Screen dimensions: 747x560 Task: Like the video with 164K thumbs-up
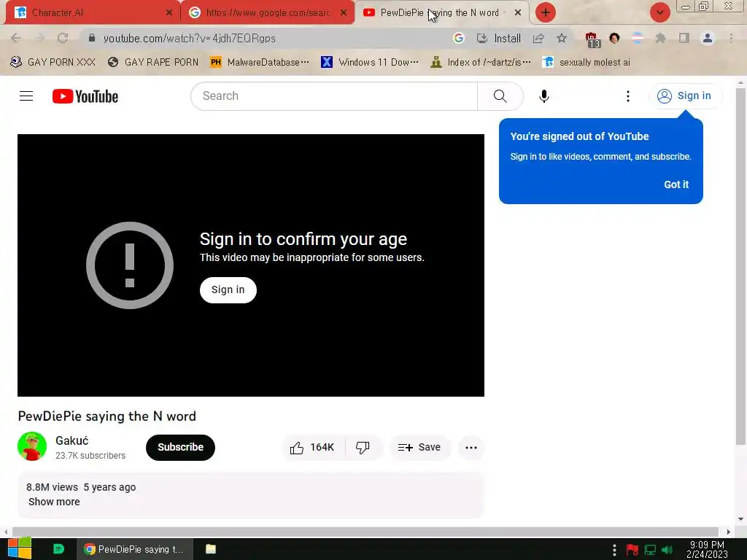tap(312, 448)
